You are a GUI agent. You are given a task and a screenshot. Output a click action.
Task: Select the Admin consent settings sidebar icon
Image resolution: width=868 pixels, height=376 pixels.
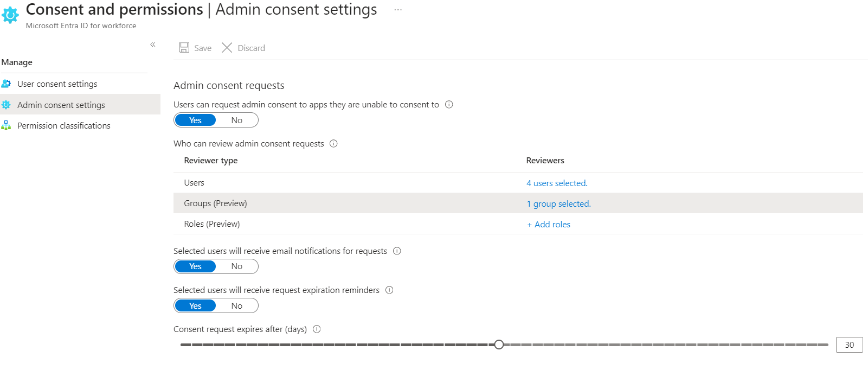(7, 104)
